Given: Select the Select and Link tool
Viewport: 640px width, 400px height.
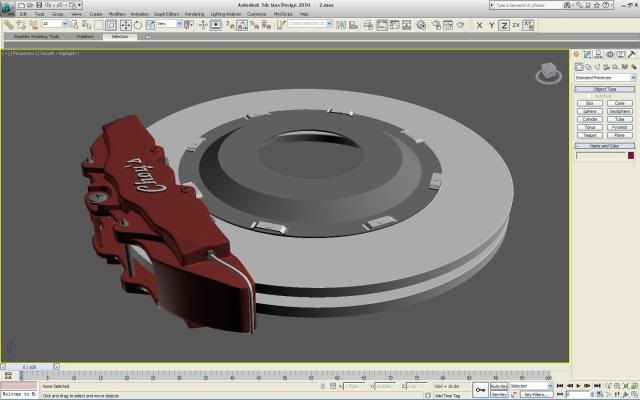Looking at the screenshot, I should pyautogui.click(x=9, y=25).
